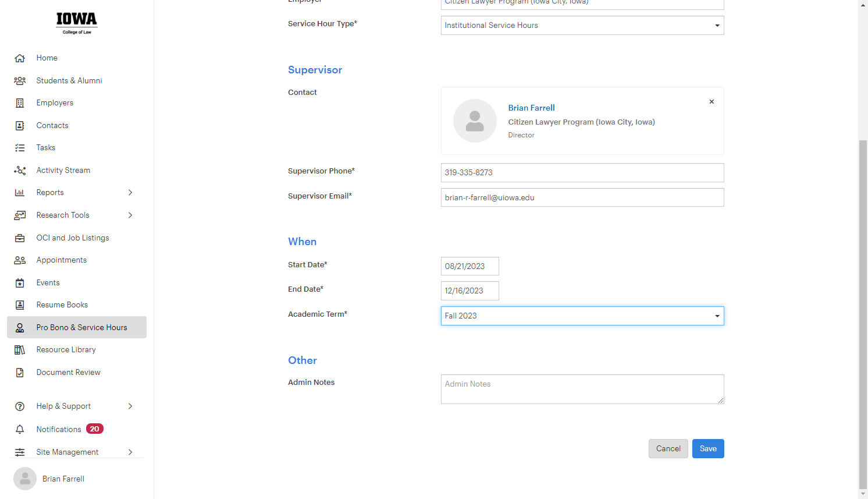The height and width of the screenshot is (499, 868).
Task: Click the Events calendar icon
Action: coord(20,283)
